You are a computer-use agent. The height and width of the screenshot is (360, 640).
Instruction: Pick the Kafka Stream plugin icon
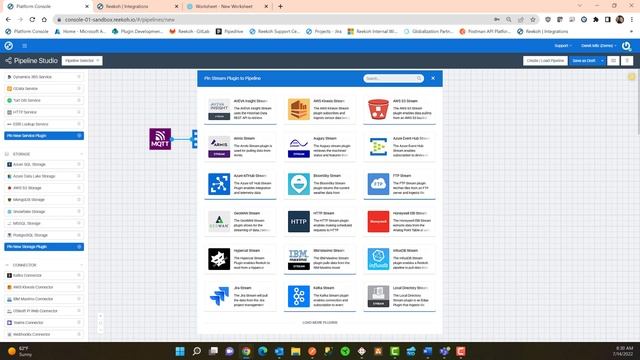[299, 296]
